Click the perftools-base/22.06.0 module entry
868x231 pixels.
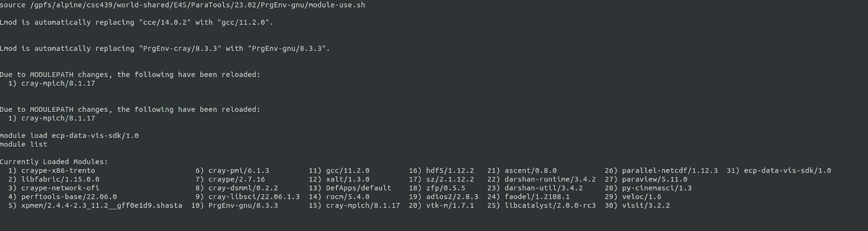click(69, 197)
